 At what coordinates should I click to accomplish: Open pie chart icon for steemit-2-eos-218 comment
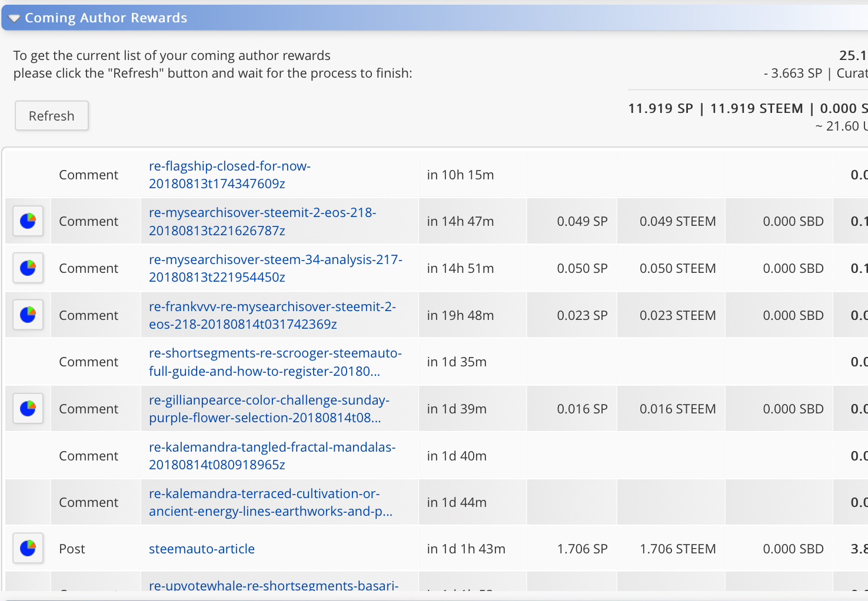28,221
